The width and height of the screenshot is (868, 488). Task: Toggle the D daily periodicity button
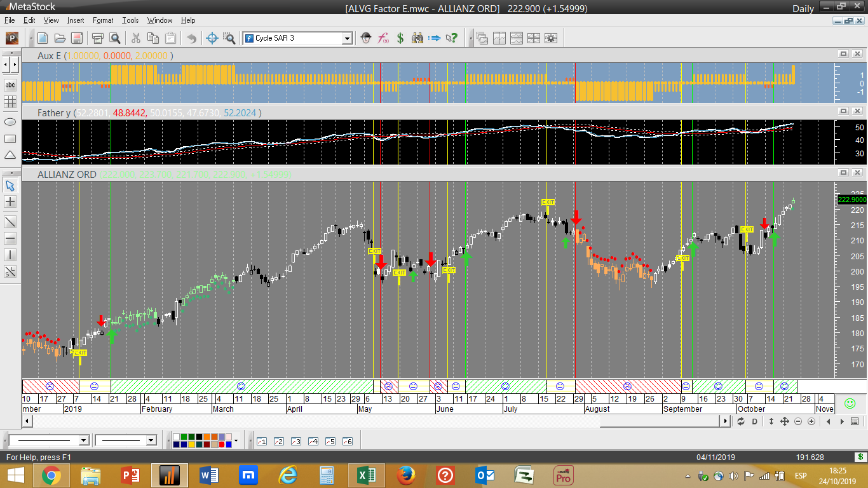[x=755, y=421]
